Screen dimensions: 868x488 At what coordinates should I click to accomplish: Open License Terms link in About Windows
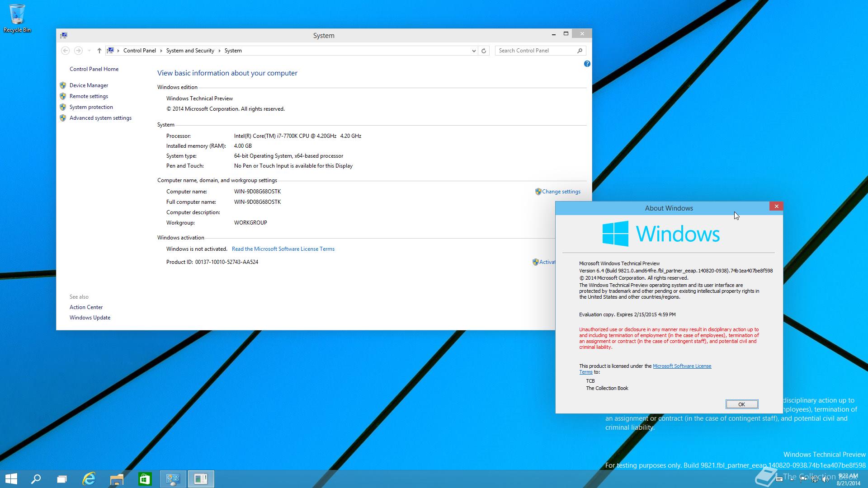click(x=682, y=366)
